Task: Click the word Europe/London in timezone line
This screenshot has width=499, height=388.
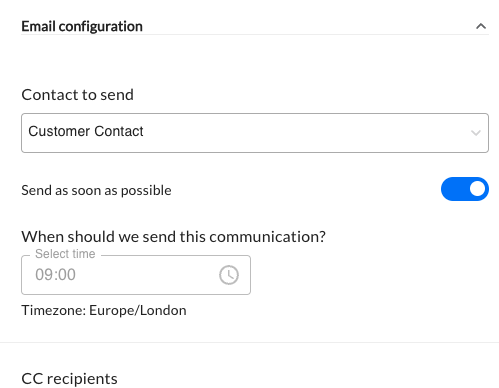Action: (138, 310)
